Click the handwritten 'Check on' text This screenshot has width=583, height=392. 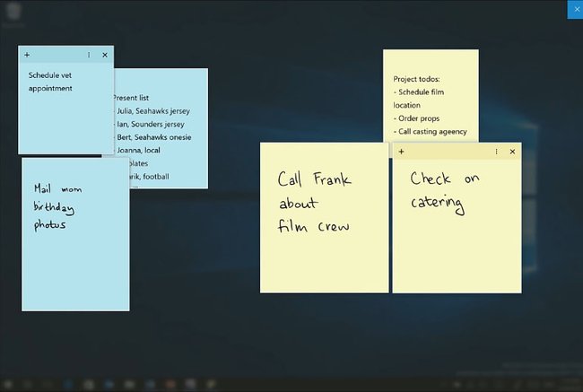(445, 179)
